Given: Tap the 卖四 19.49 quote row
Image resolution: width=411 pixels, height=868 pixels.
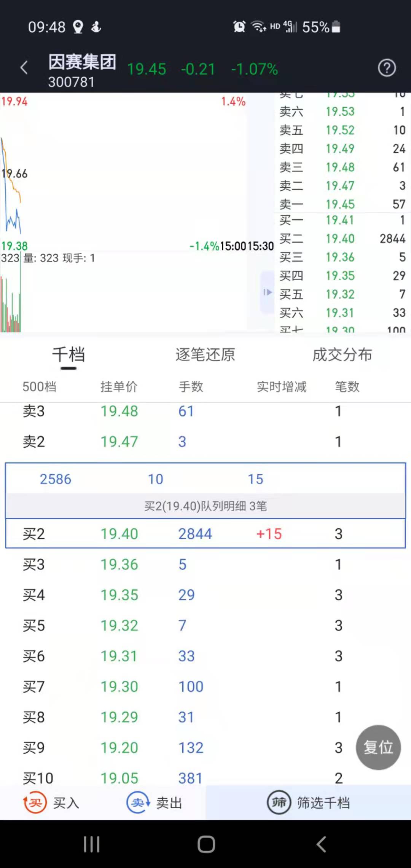Looking at the screenshot, I should point(342,148).
